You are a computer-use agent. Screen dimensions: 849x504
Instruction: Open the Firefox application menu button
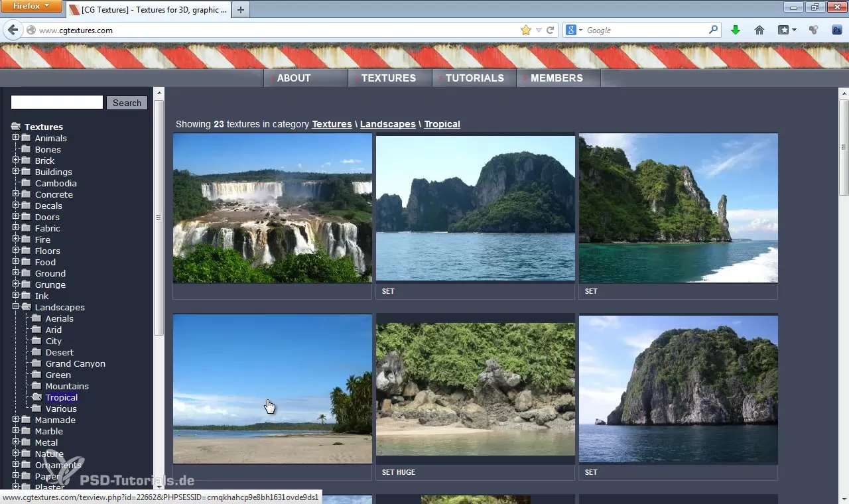click(x=32, y=6)
